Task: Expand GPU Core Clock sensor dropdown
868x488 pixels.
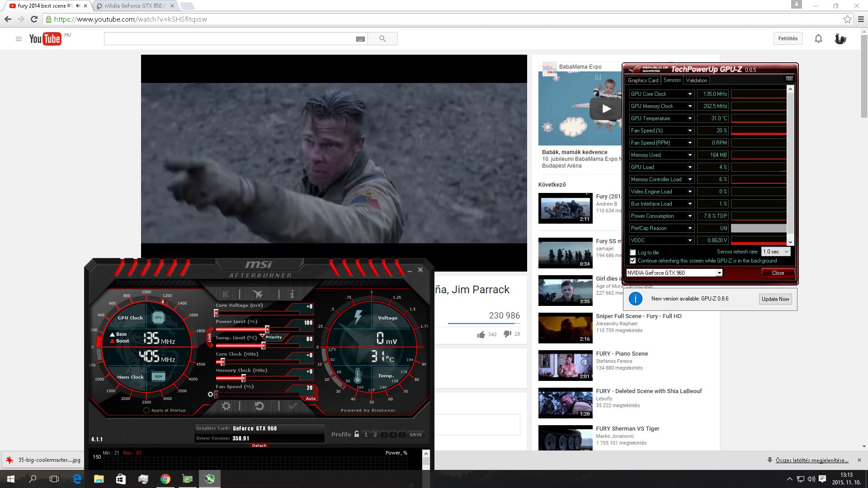Action: [690, 94]
